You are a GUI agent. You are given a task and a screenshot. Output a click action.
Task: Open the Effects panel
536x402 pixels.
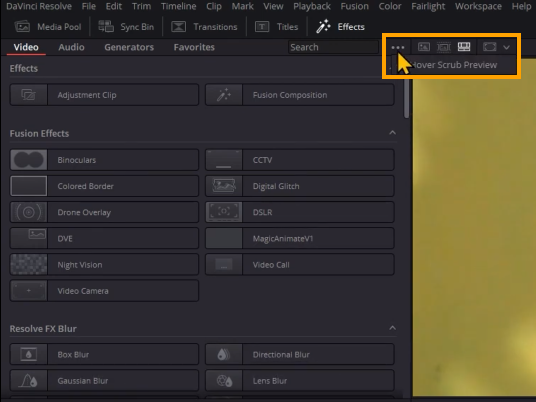(340, 27)
